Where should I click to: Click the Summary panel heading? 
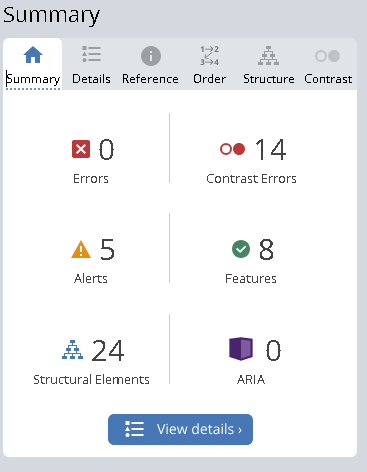click(x=52, y=15)
